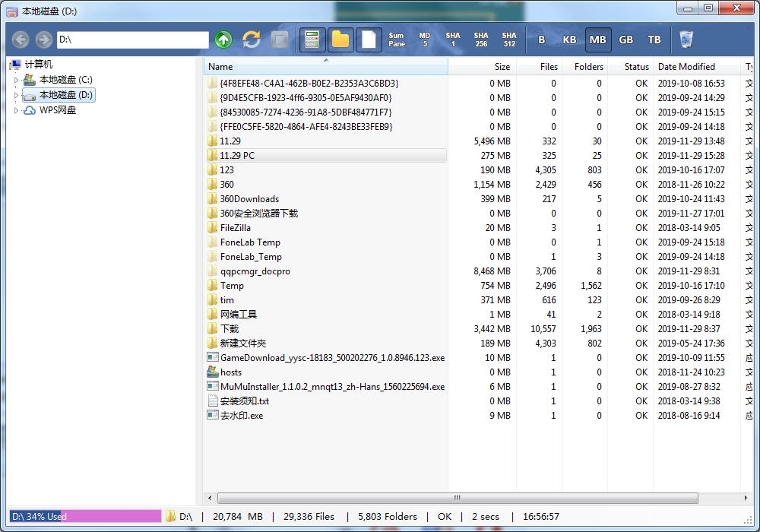This screenshot has width=760, height=532.
Task: Toggle the white files display icon
Action: coord(369,40)
